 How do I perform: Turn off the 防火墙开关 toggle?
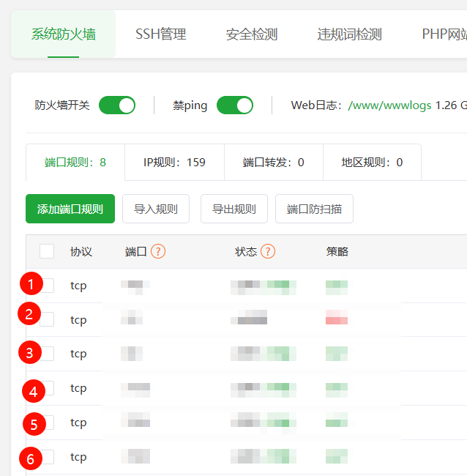[117, 105]
